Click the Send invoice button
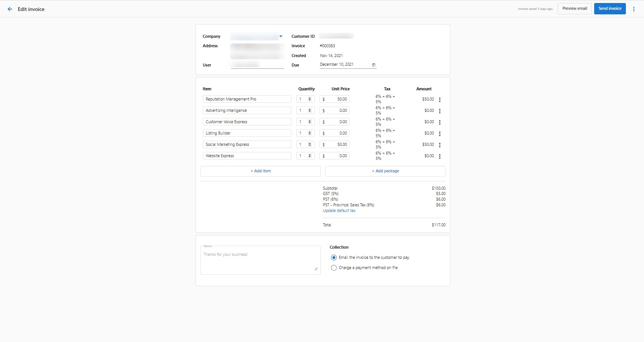The image size is (644, 342). pyautogui.click(x=610, y=9)
